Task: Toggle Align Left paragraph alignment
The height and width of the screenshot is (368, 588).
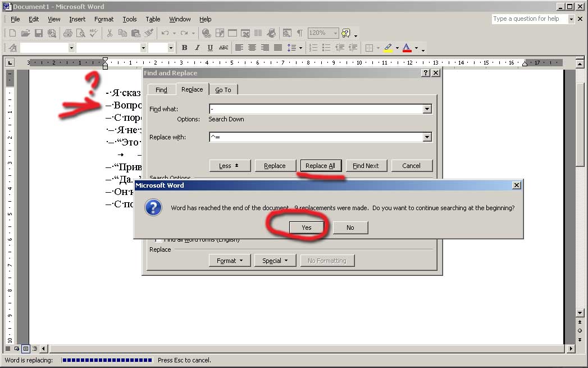Action: pos(239,48)
